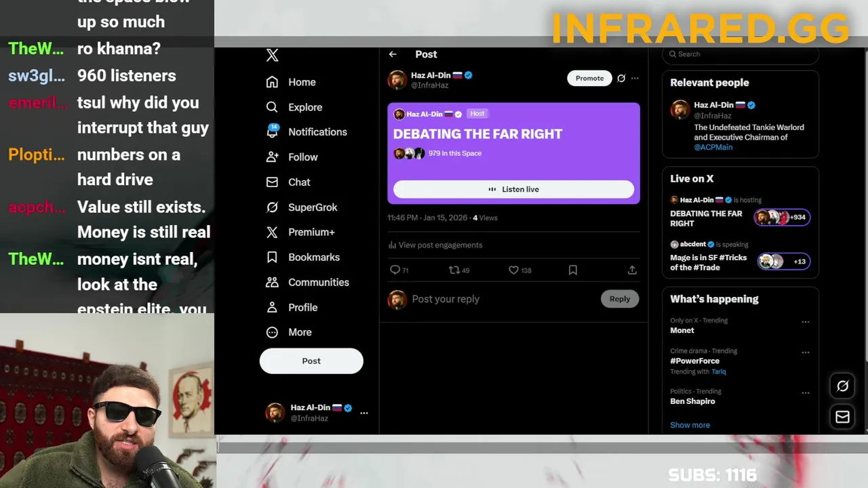Click the Follow person-plus icon

pos(272,157)
